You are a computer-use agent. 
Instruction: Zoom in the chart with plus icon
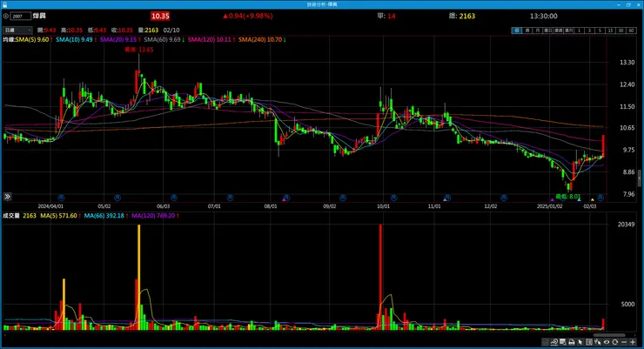point(633,342)
